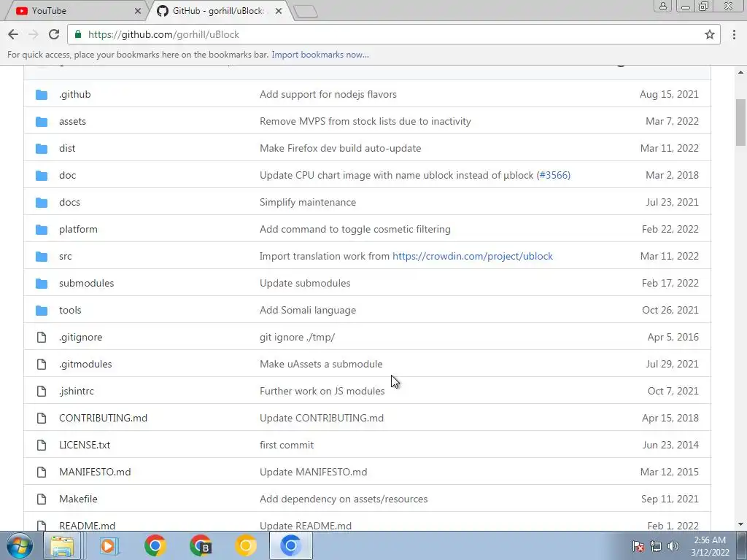Open commit 'Make Firefox dev build auto-update'
The width and height of the screenshot is (747, 560).
click(x=340, y=149)
